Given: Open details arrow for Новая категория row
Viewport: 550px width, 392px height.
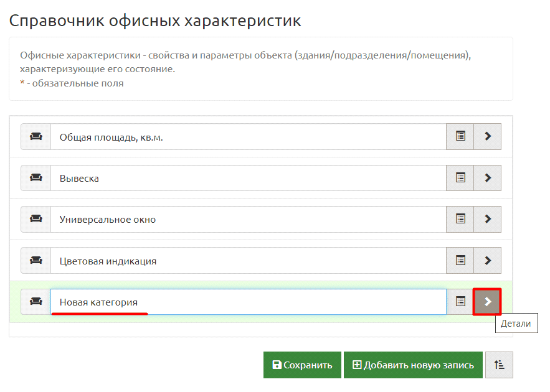Looking at the screenshot, I should [x=487, y=302].
